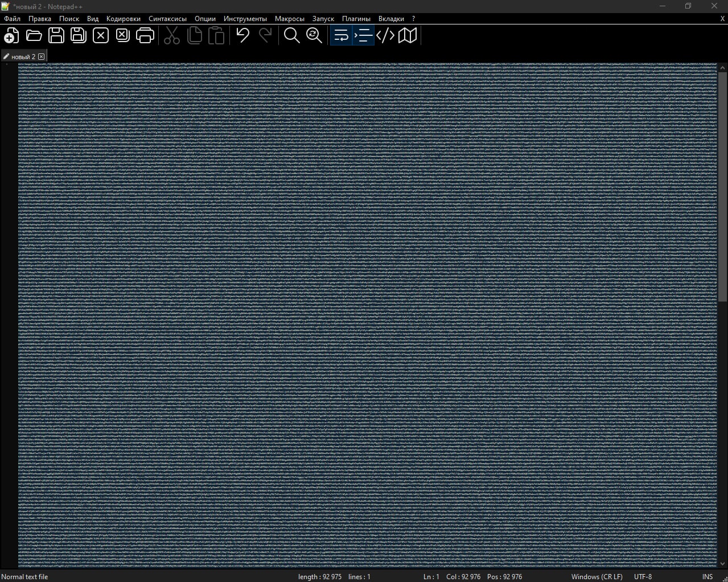Viewport: 728px width, 582px height.
Task: Click Normal text file in status bar
Action: (x=25, y=576)
